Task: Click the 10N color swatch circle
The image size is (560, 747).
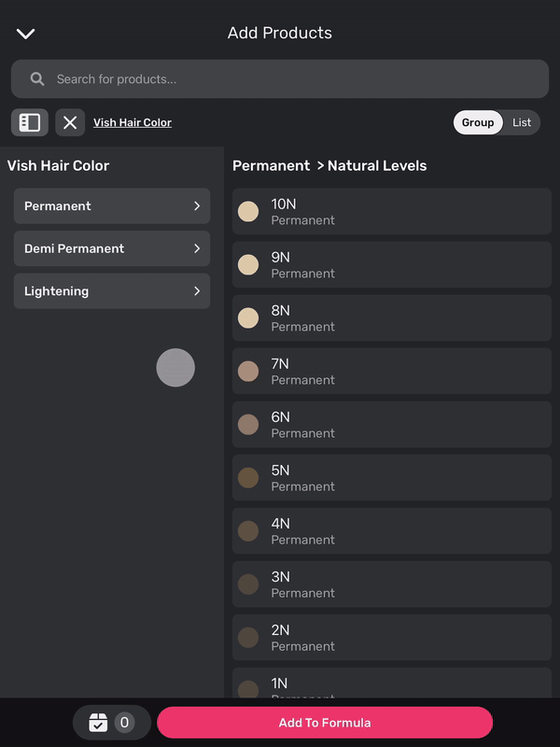Action: 248,212
